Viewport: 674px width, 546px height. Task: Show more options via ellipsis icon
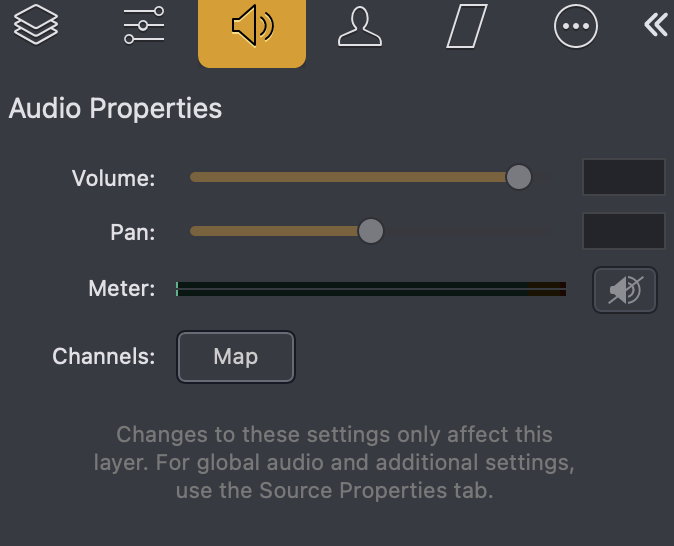pyautogui.click(x=575, y=26)
